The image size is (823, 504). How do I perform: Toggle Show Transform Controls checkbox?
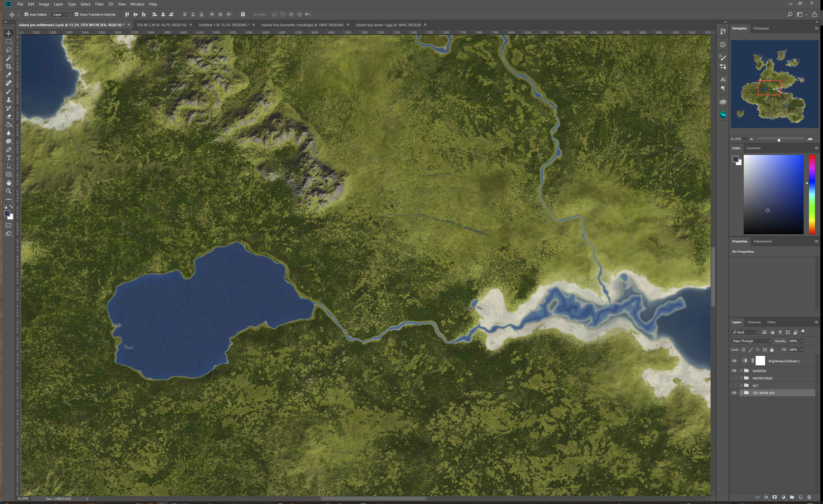coord(77,14)
